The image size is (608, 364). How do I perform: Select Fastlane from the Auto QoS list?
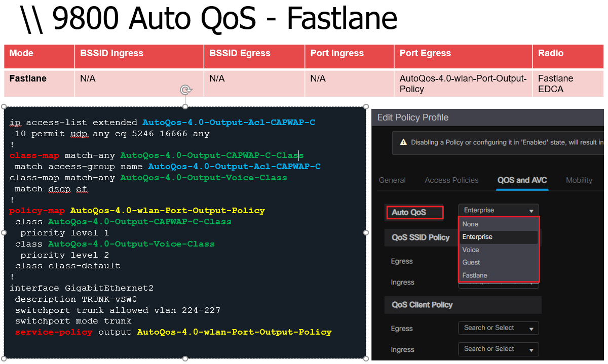tap(475, 275)
